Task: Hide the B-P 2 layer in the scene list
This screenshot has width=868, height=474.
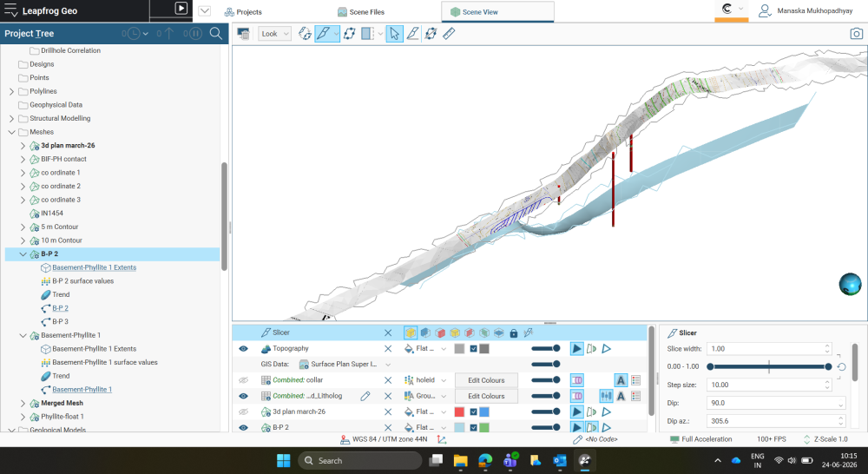Action: click(243, 427)
